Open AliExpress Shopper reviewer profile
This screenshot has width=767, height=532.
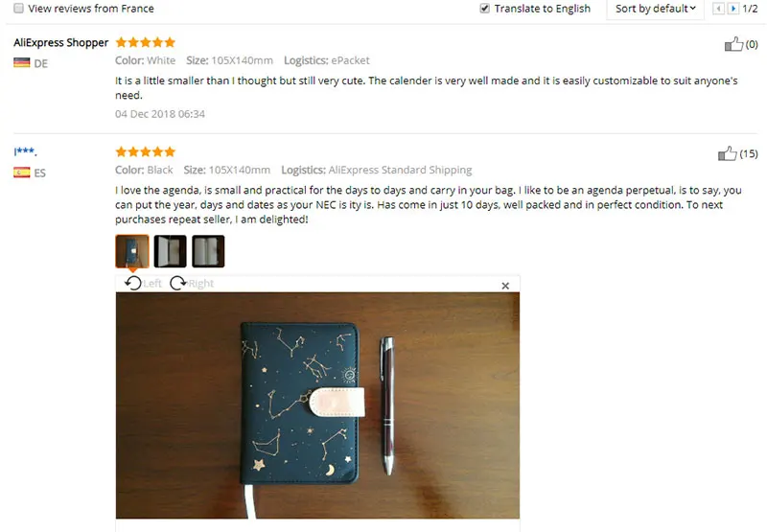coord(60,42)
